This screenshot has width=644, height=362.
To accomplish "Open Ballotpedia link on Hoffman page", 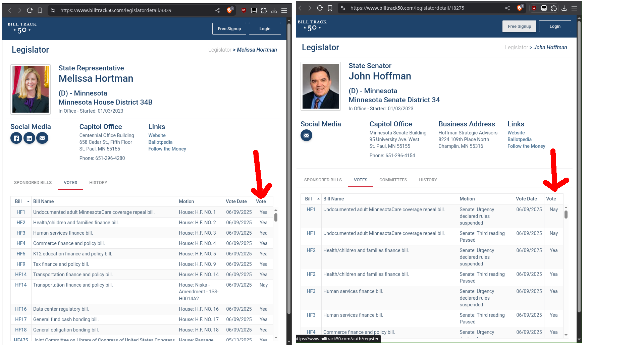I will coord(519,139).
